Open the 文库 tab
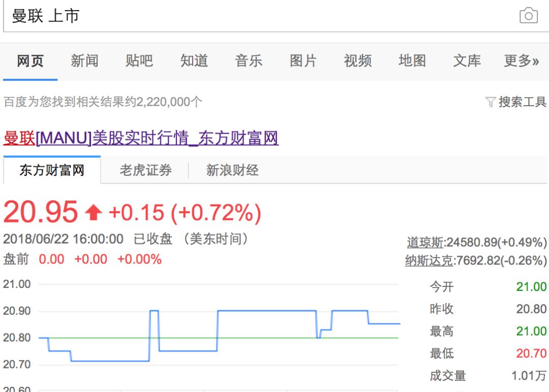 [467, 61]
